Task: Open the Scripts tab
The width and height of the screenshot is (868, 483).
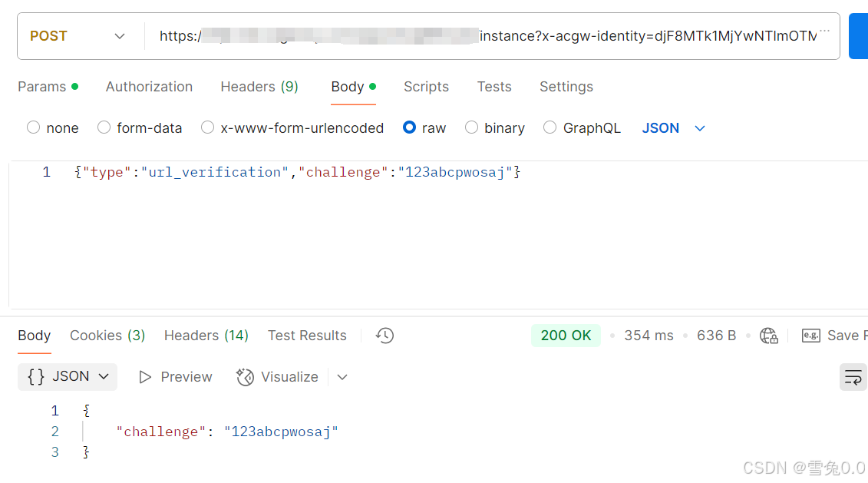Action: (426, 87)
